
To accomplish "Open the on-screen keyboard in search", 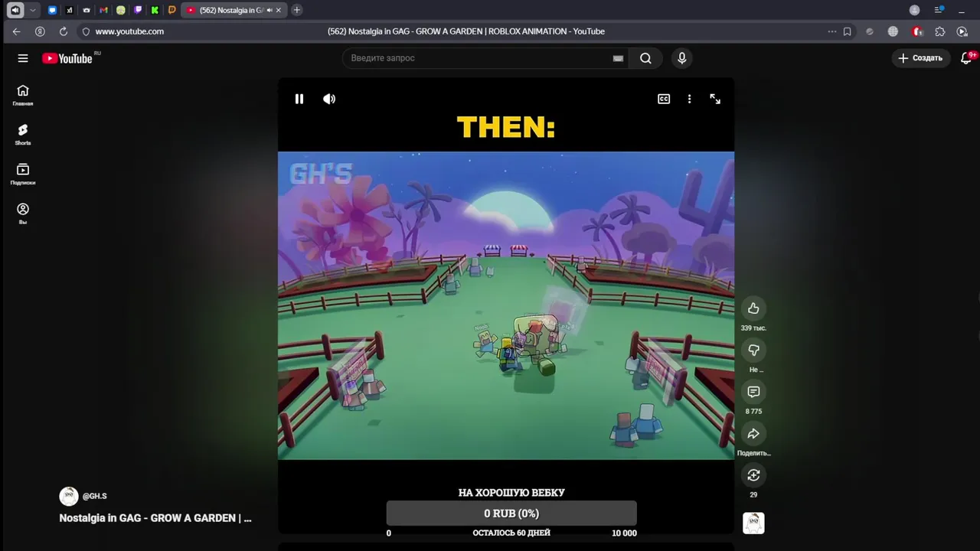I will pos(618,58).
